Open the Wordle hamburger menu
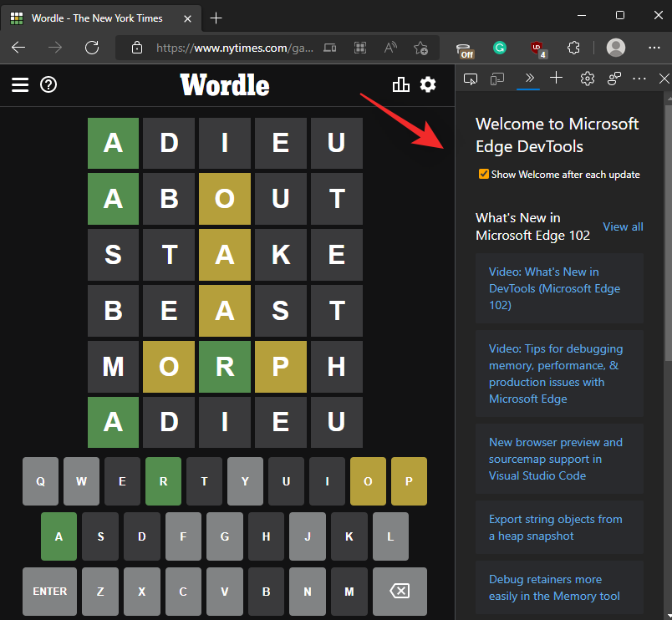Viewport: 672px width, 620px height. 20,84
